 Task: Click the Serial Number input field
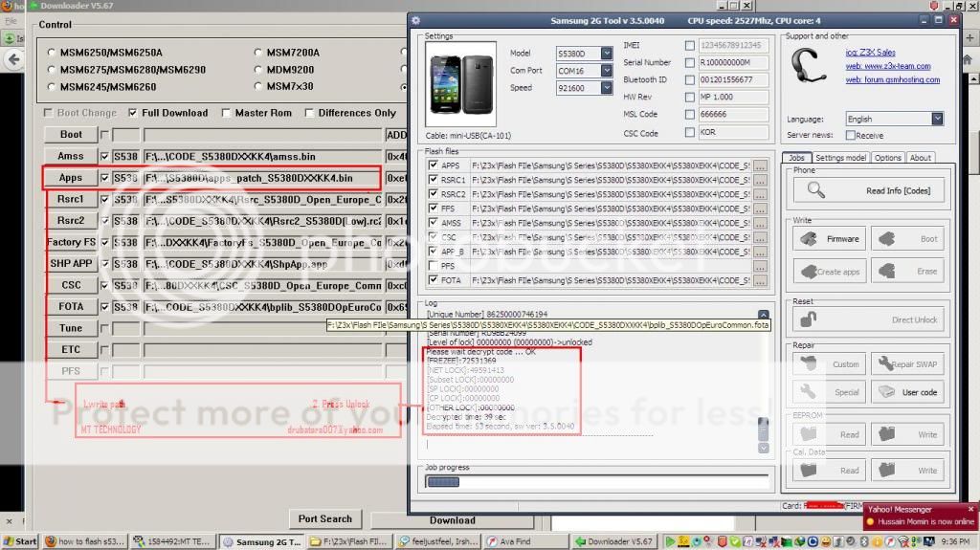[x=732, y=62]
